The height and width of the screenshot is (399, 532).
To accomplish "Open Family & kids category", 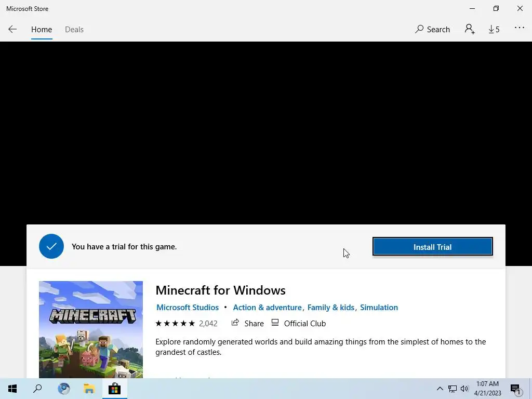I will click(331, 308).
